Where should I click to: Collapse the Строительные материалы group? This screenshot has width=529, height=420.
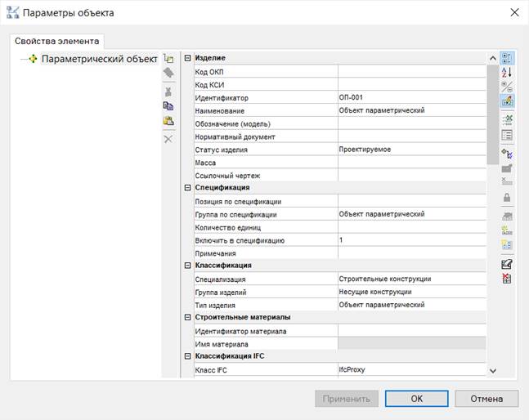[188, 318]
